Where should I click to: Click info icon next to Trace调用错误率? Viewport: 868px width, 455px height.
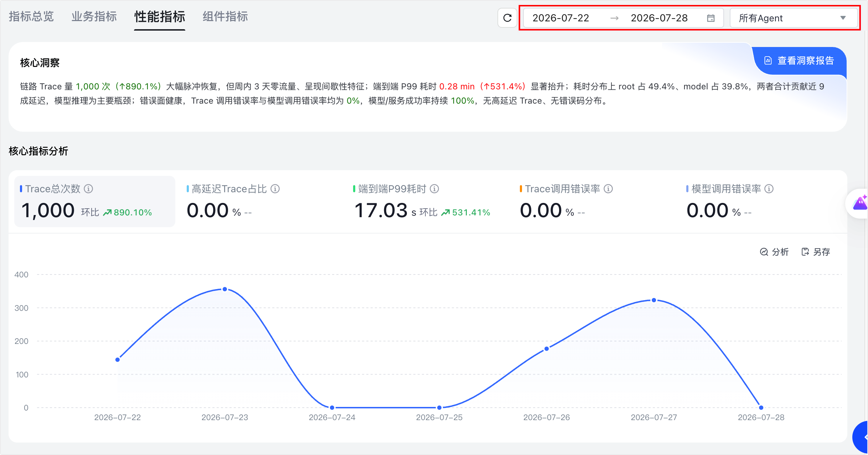608,189
